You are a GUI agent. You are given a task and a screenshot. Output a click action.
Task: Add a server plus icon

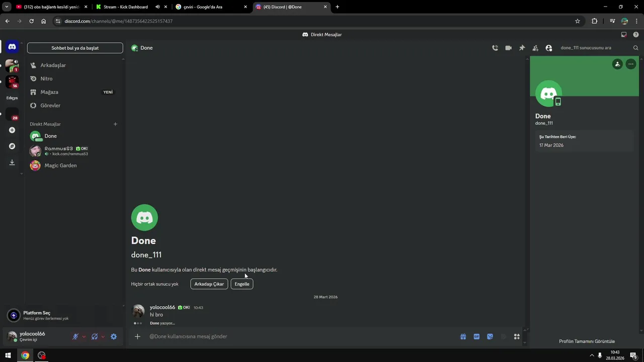point(12,130)
